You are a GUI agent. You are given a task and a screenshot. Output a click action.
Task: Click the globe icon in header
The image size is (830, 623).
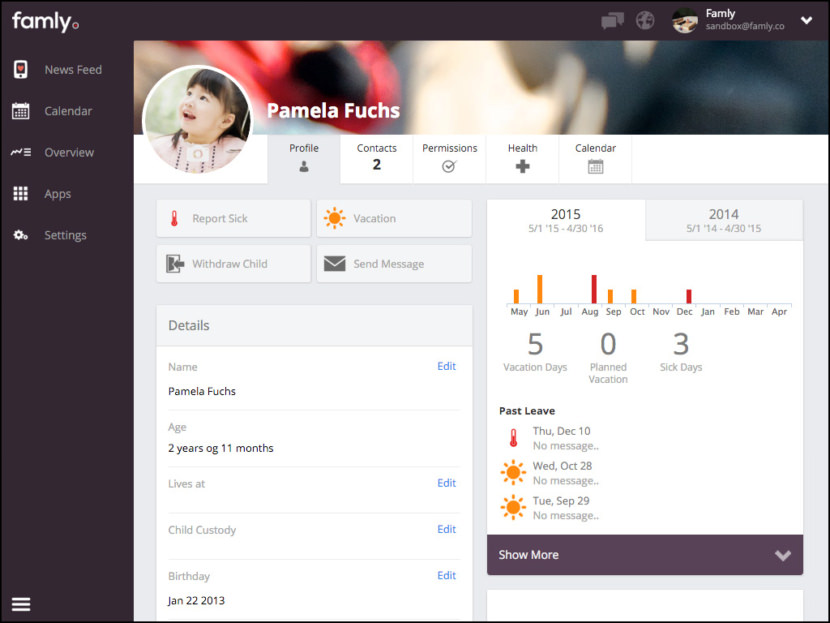pos(645,21)
